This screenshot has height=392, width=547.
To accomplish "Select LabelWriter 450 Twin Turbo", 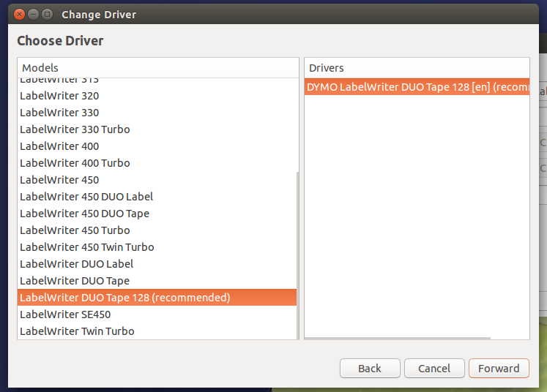I will pyautogui.click(x=157, y=247).
